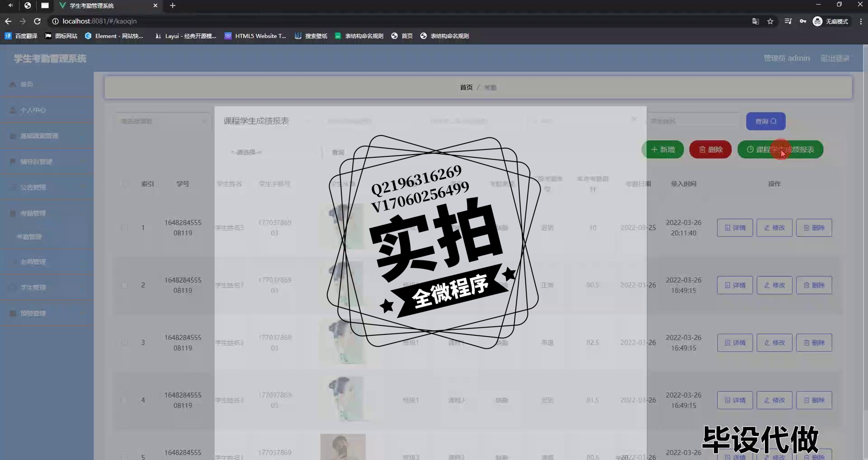
Task: Open student photo thumbnail in row 3
Action: (342, 343)
